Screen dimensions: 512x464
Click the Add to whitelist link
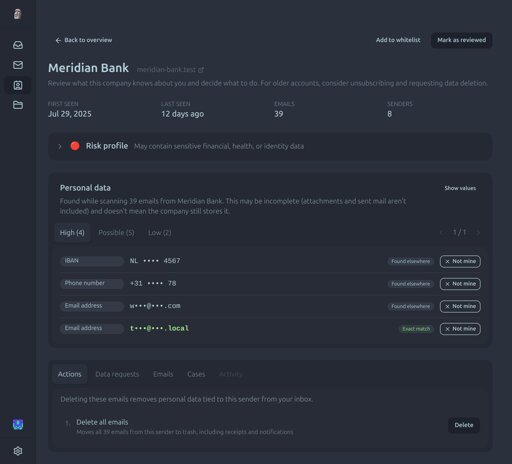[398, 40]
